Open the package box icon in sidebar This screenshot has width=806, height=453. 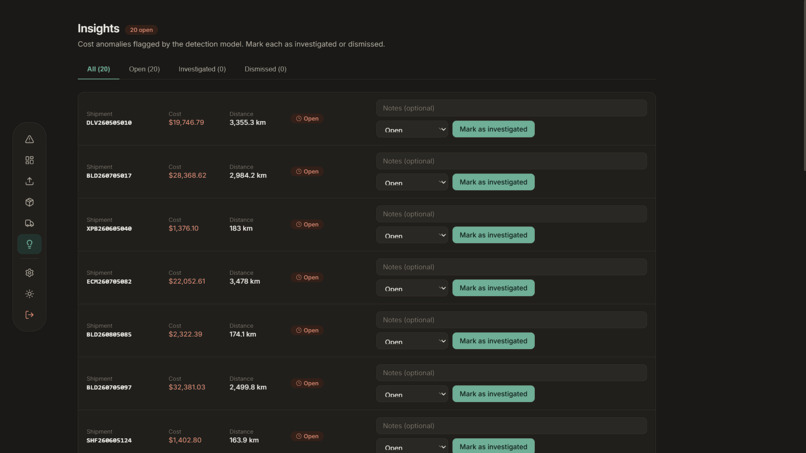[x=29, y=203]
